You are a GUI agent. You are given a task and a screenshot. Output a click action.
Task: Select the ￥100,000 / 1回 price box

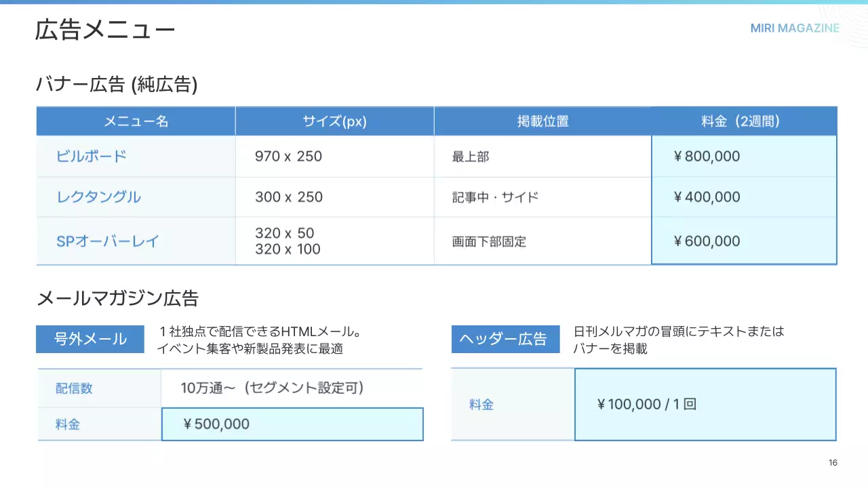click(x=705, y=405)
